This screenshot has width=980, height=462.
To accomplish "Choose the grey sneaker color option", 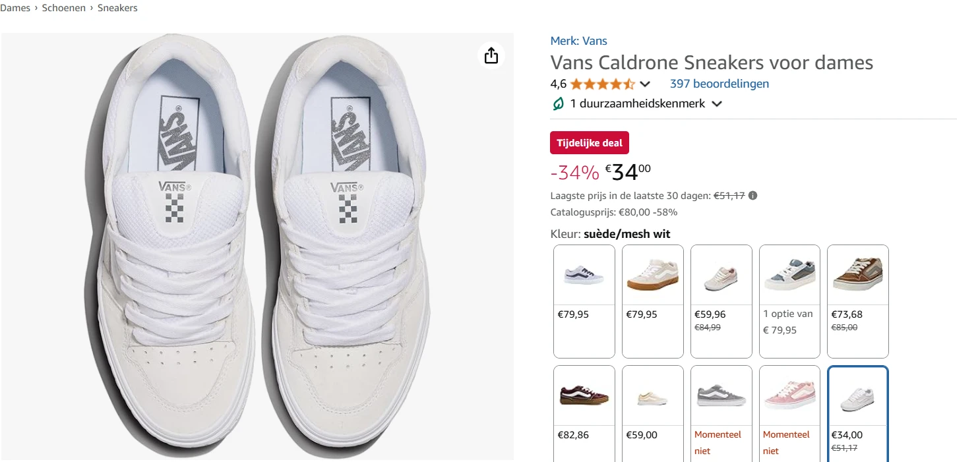I will (721, 394).
